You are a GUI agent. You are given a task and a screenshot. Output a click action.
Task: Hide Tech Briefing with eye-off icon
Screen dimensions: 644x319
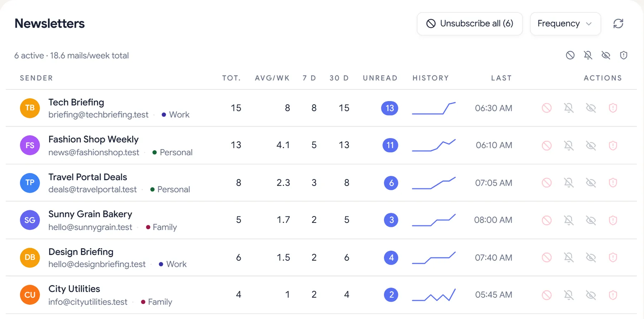coord(591,108)
